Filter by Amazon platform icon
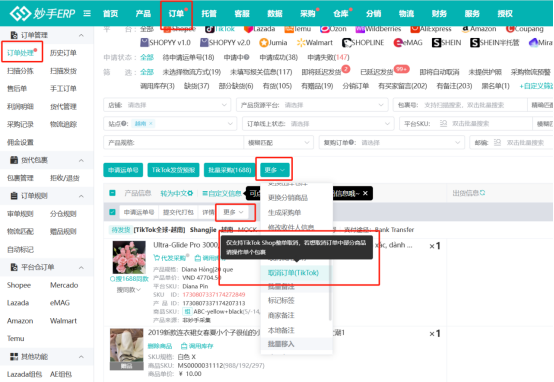Screen dimensions: 554x382 [465, 29]
